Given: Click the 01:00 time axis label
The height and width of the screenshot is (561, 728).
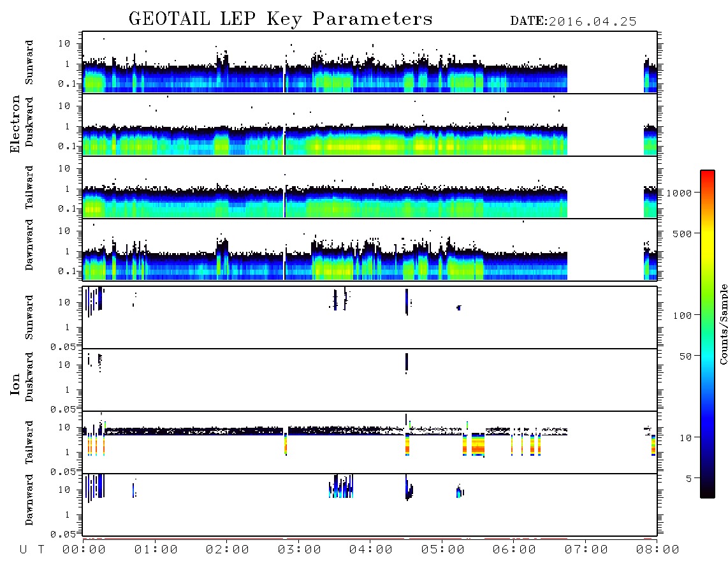Looking at the screenshot, I should [x=156, y=550].
